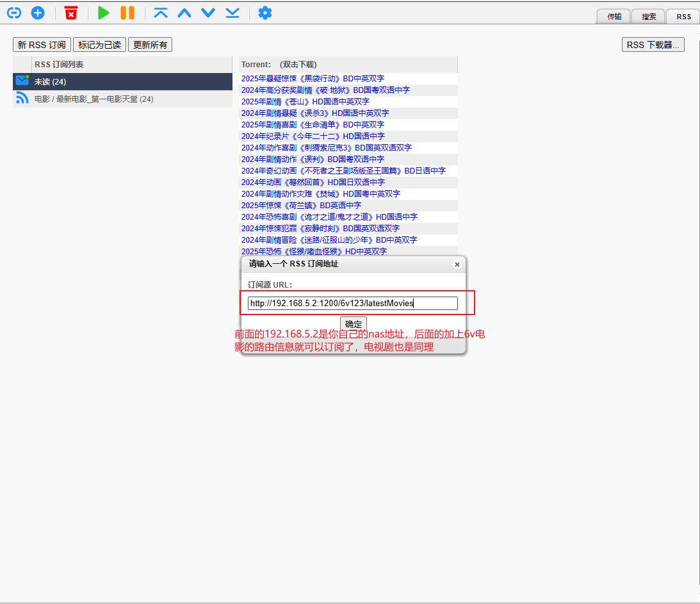This screenshot has height=604, width=700.
Task: Click the 标记为已读 button
Action: (99, 45)
